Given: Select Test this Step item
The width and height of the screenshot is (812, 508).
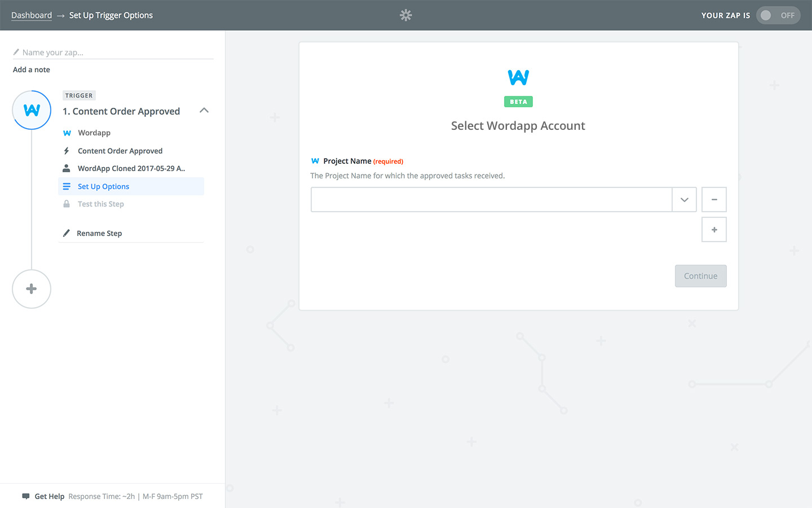Looking at the screenshot, I should click(131, 204).
